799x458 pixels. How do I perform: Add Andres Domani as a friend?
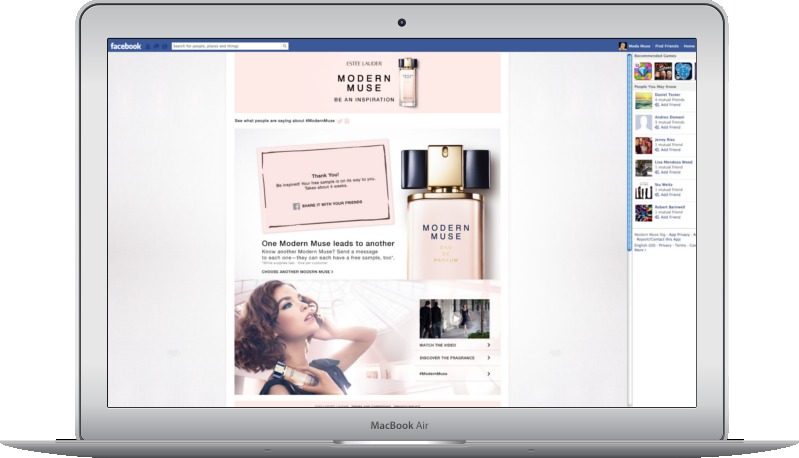coord(668,127)
